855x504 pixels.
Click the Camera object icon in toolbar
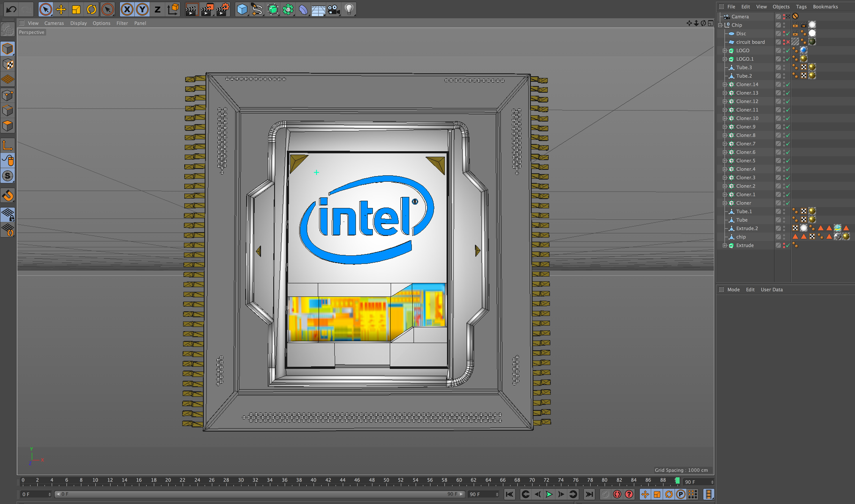tap(334, 10)
